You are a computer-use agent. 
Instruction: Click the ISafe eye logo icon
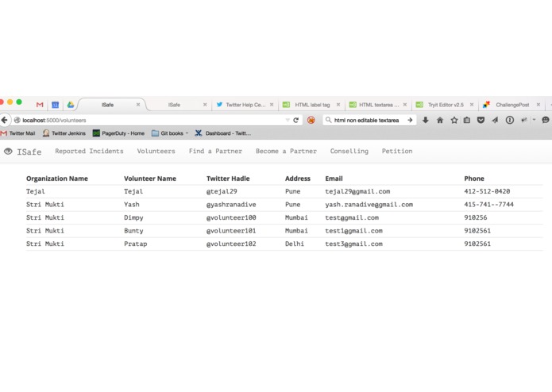coord(8,152)
